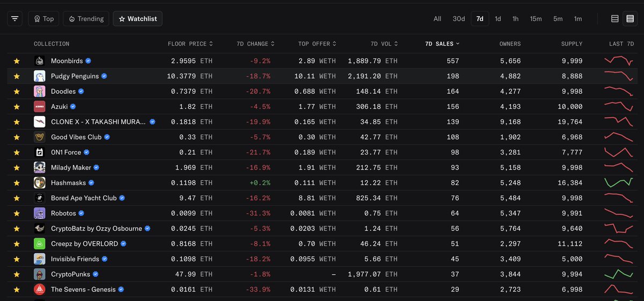Toggle 7D Sales sort order
644x301 pixels.
[442, 44]
